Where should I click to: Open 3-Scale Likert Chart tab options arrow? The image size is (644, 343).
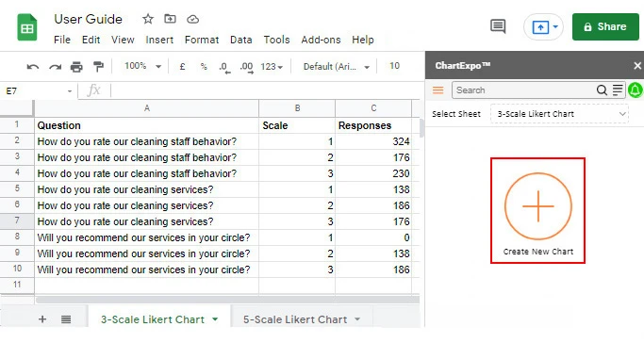(215, 319)
